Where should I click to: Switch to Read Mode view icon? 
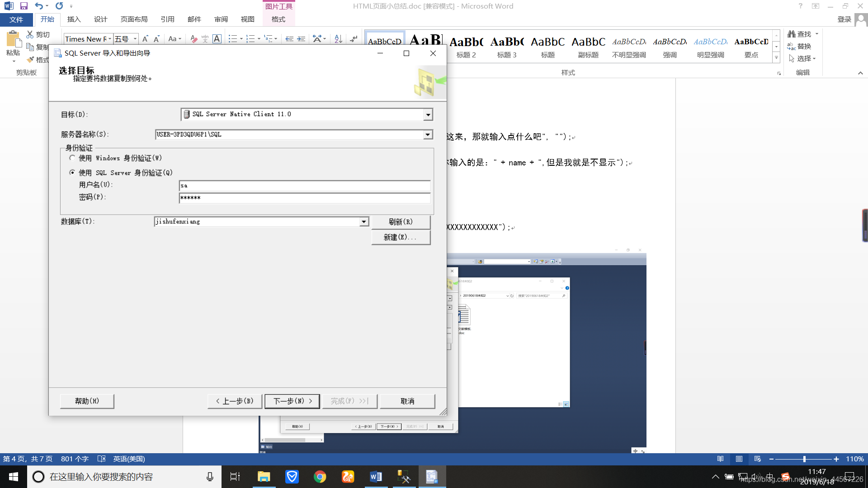coord(721,459)
